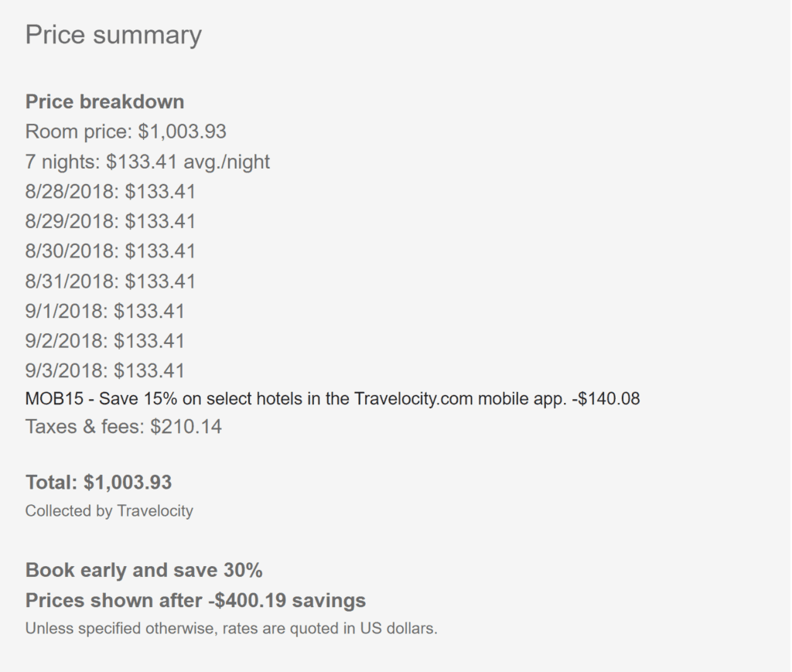Click the 7 nights average rate line
Image resolution: width=792 pixels, height=672 pixels.
tap(147, 162)
